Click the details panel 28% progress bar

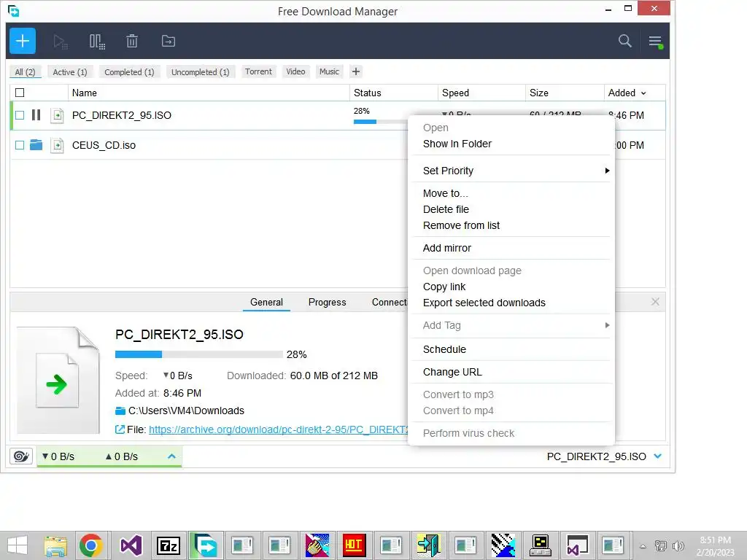pyautogui.click(x=198, y=354)
